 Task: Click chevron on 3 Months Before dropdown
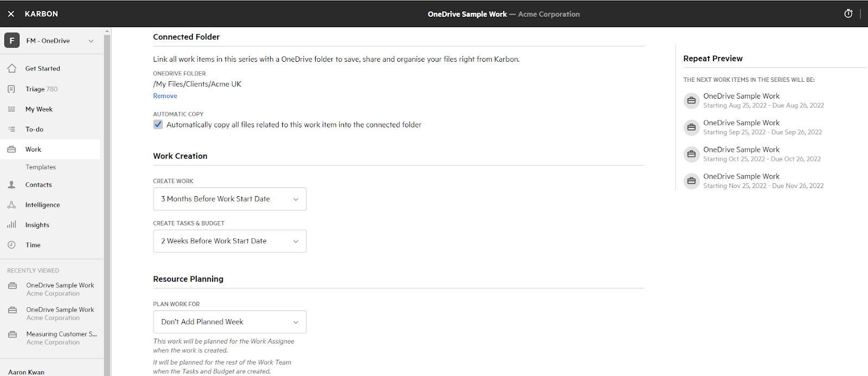[x=296, y=199]
